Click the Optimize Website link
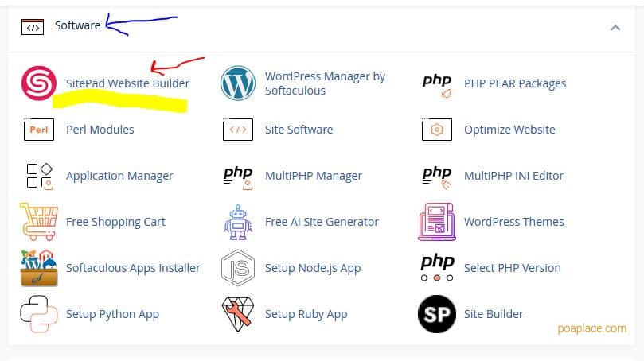 click(509, 130)
